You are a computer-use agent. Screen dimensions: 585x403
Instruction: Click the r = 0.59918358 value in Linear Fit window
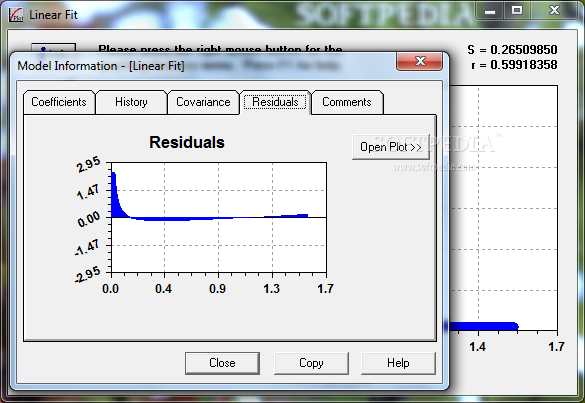[514, 65]
